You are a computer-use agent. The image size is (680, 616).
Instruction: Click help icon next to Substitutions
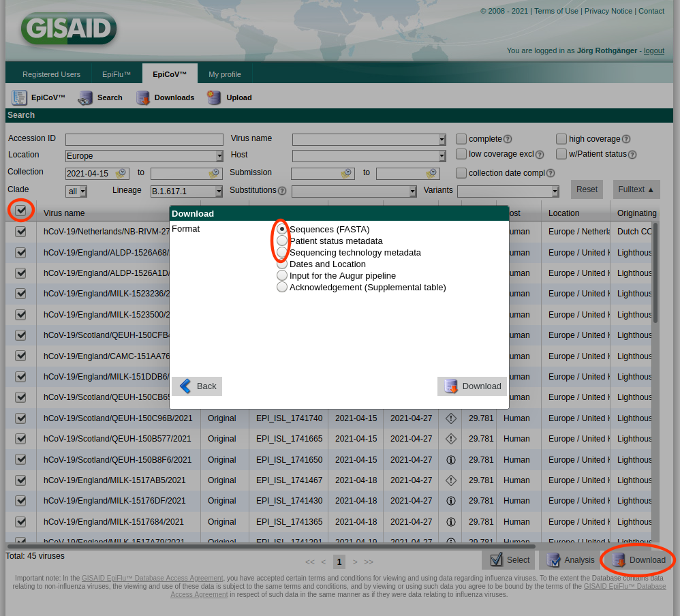(282, 191)
